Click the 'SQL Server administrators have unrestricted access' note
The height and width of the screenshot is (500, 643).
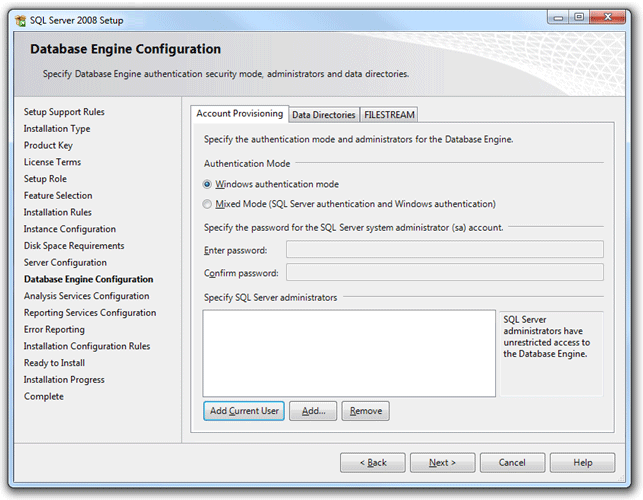point(547,336)
